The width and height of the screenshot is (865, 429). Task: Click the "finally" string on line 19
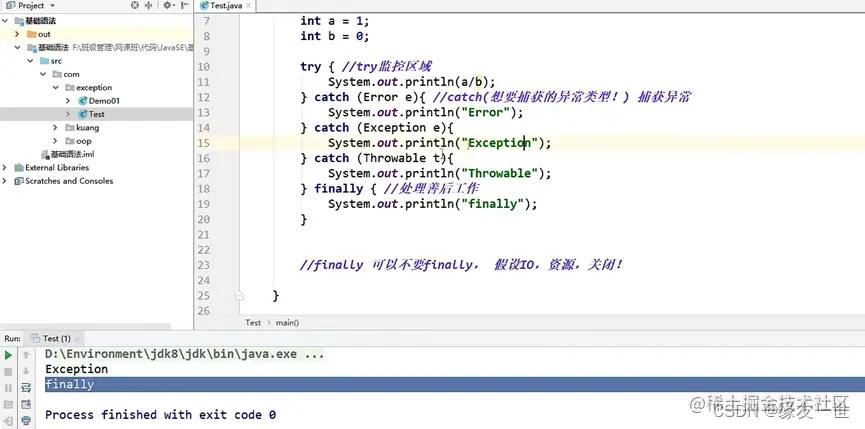point(493,204)
